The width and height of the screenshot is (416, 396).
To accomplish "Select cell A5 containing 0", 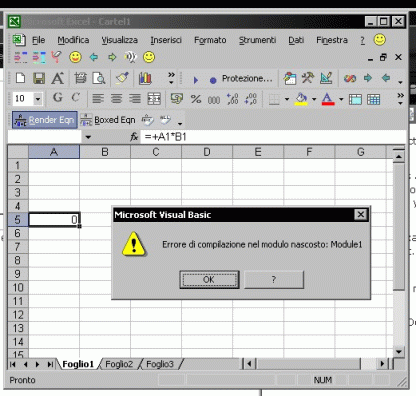I will 54,220.
